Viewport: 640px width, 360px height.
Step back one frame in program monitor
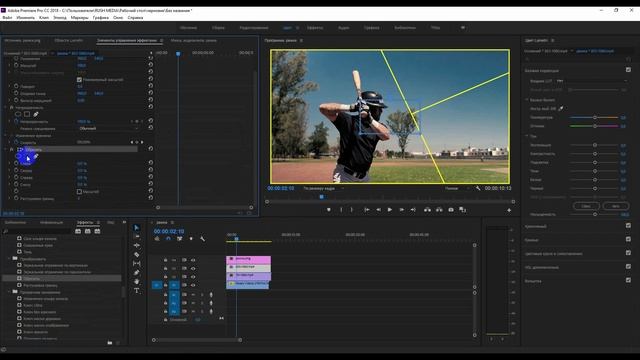(378, 209)
